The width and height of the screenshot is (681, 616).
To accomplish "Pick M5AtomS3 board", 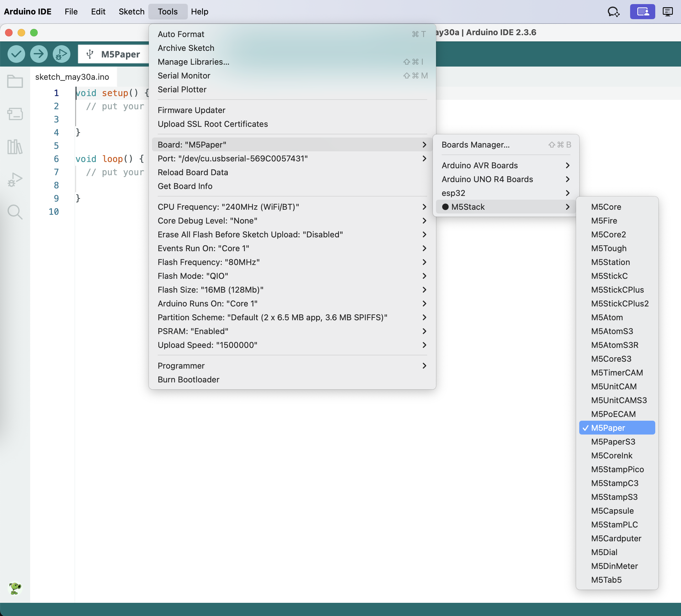I will pyautogui.click(x=617, y=331).
